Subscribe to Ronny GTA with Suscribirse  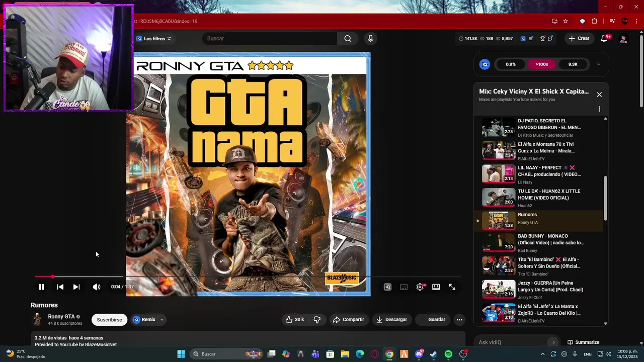tap(109, 320)
